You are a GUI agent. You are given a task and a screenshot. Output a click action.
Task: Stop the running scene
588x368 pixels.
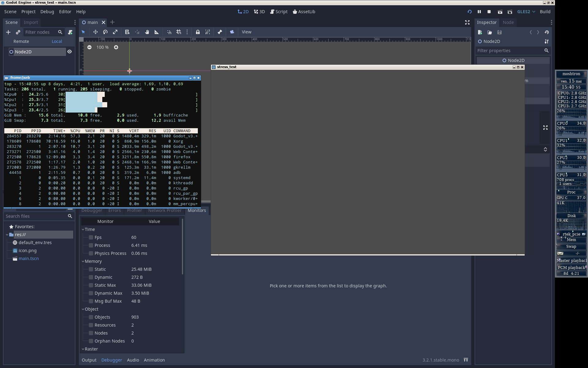coord(489,12)
